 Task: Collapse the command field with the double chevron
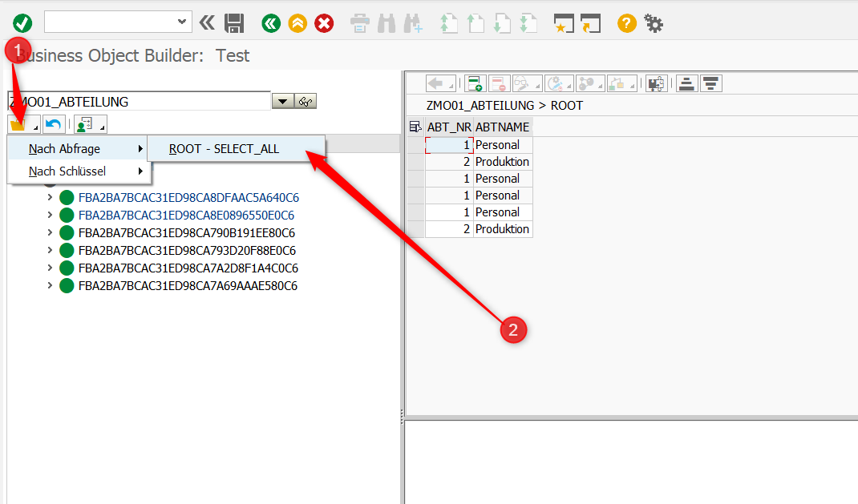[207, 23]
